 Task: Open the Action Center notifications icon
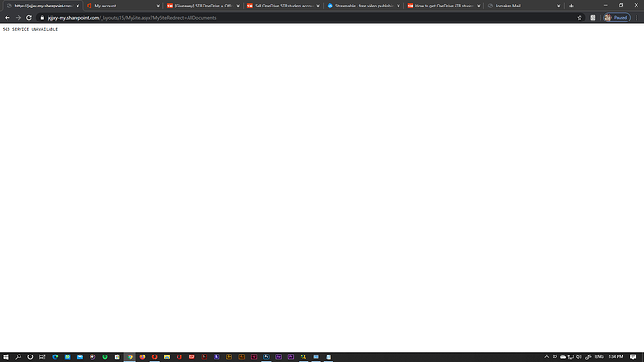tap(633, 357)
